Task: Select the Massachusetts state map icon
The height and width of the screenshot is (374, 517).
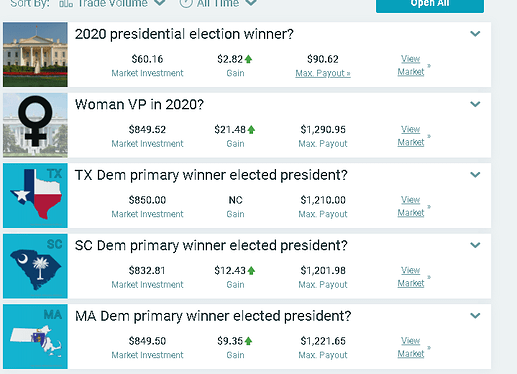Action: click(35, 336)
